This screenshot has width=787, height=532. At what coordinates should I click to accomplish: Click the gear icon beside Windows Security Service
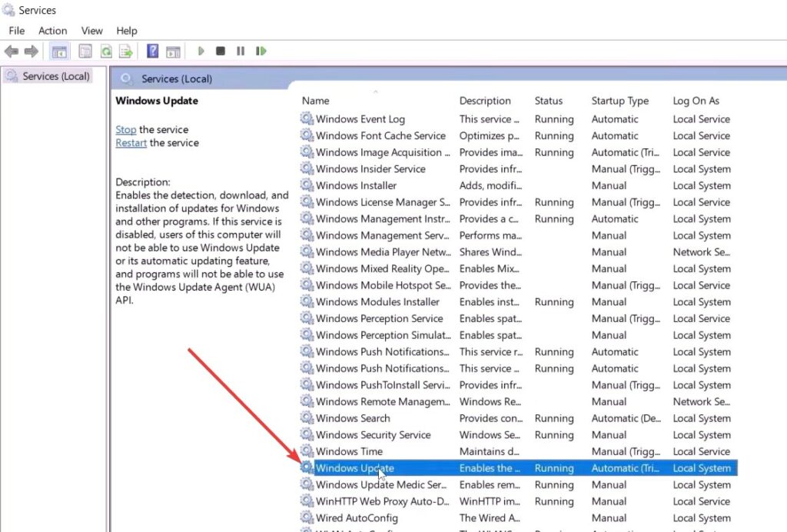coord(307,434)
